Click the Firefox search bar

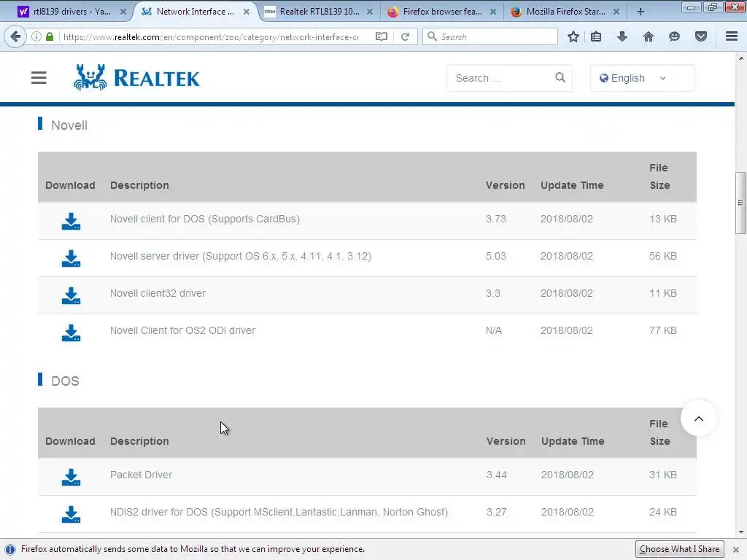(489, 36)
